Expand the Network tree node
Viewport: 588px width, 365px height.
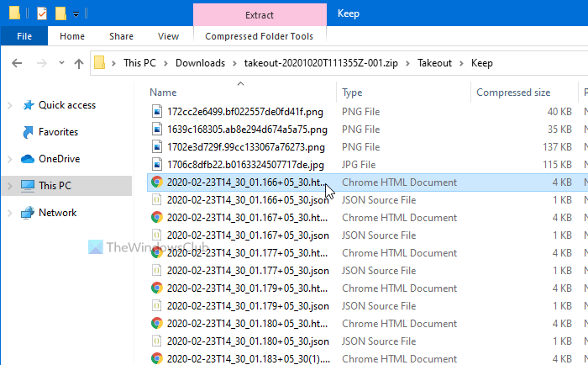9,213
